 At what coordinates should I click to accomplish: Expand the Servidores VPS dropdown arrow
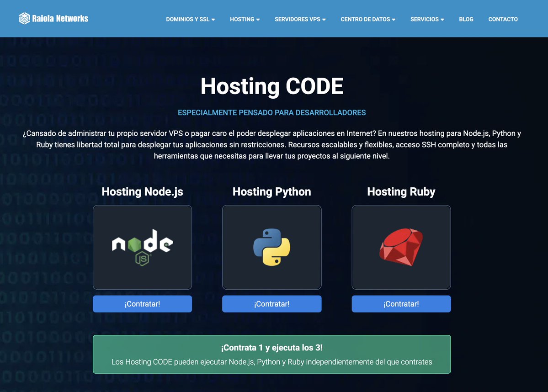[x=324, y=20]
